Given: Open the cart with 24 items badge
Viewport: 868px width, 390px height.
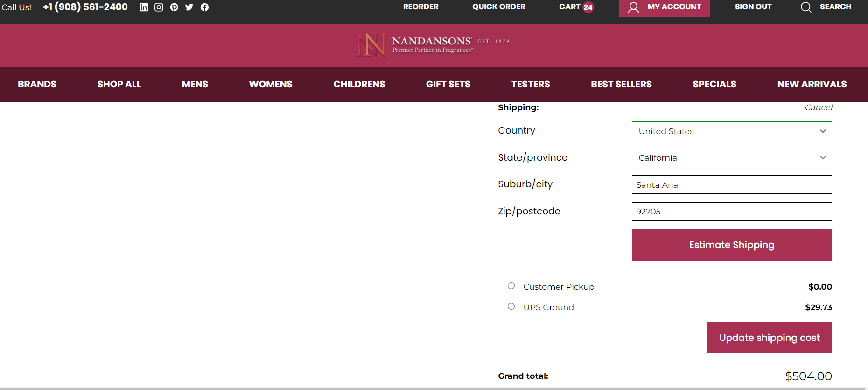Looking at the screenshot, I should 576,7.
